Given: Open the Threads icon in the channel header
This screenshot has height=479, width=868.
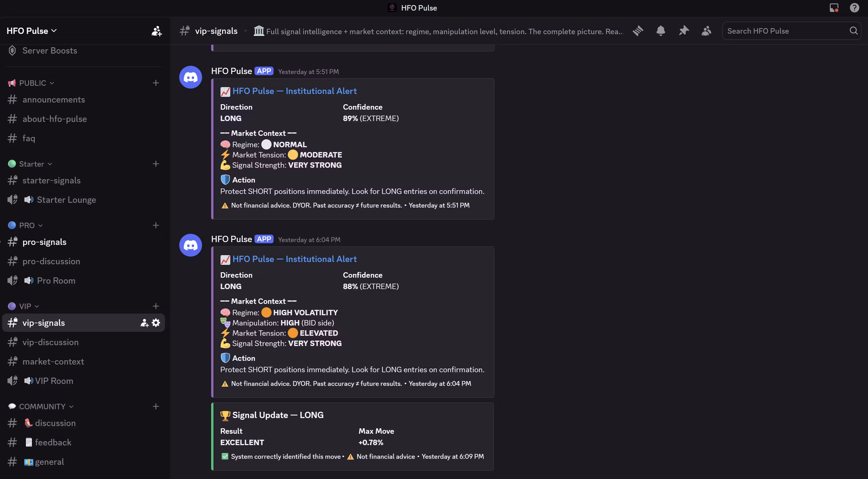Looking at the screenshot, I should tap(638, 31).
